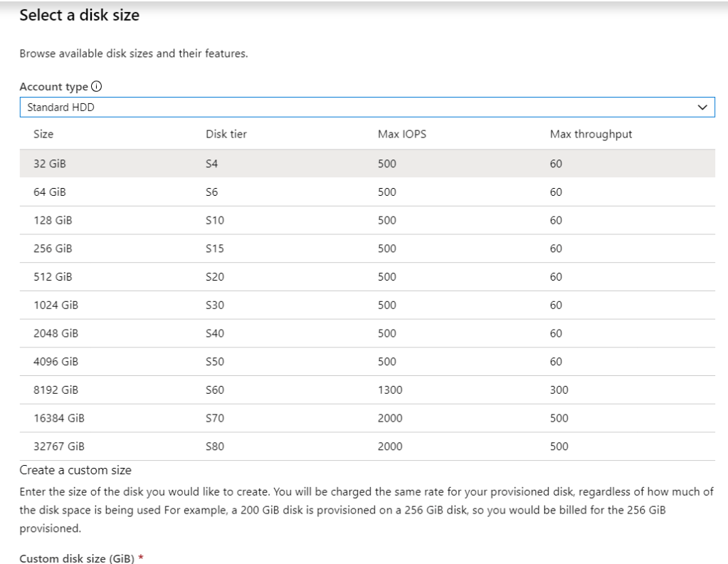Click the Size column header

[43, 133]
